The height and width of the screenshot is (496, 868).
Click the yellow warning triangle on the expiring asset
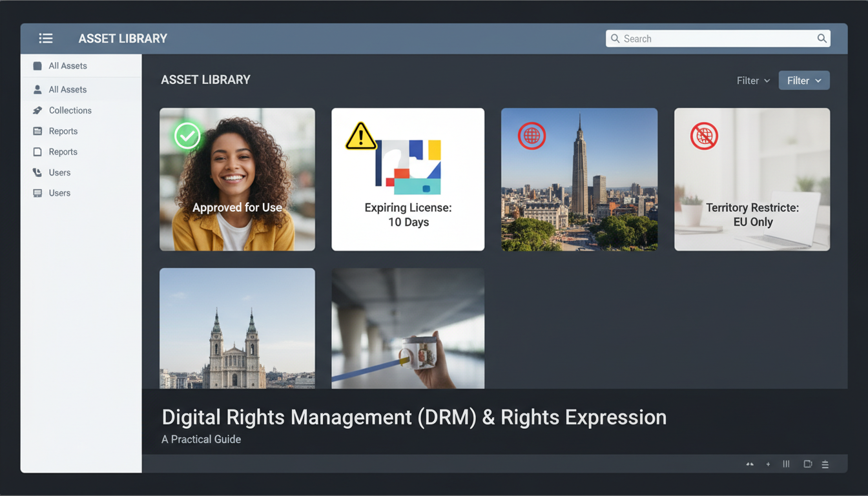point(361,136)
